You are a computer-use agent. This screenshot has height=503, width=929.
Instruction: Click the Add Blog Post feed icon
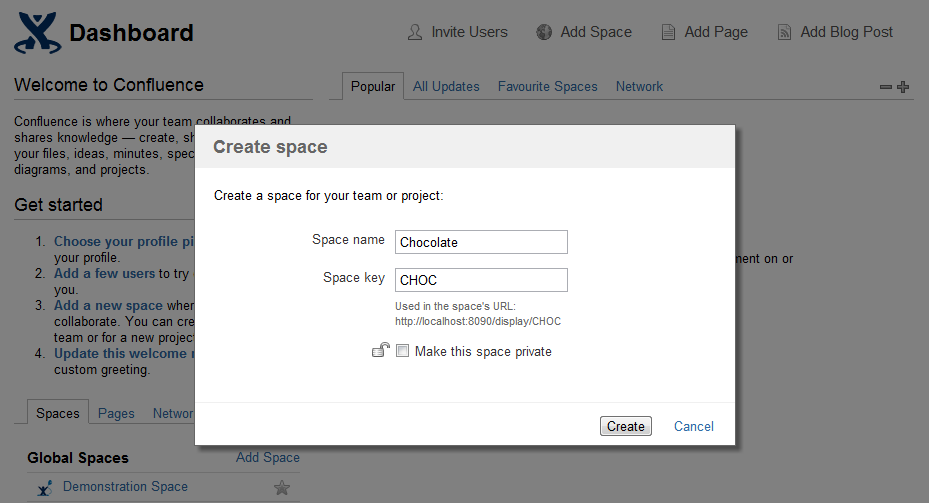[784, 32]
